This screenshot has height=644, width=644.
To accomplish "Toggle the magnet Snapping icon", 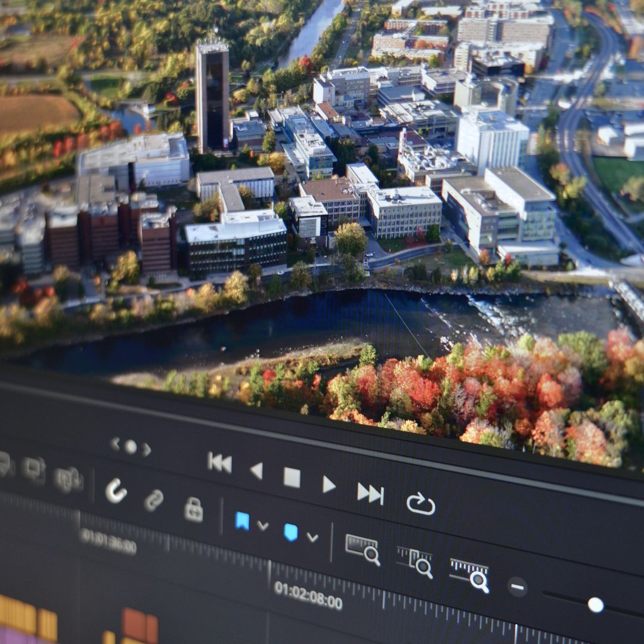I will click(x=116, y=491).
